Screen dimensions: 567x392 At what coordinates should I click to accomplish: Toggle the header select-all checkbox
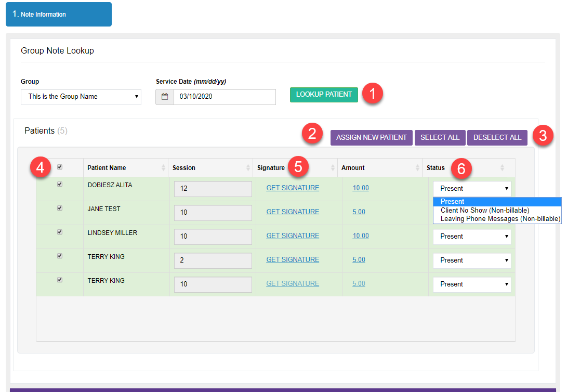pos(60,167)
